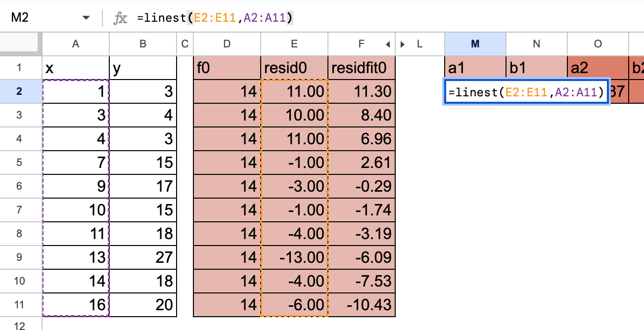644x330 pixels.
Task: Expand hidden columns with left arrow after F
Action: (388, 44)
